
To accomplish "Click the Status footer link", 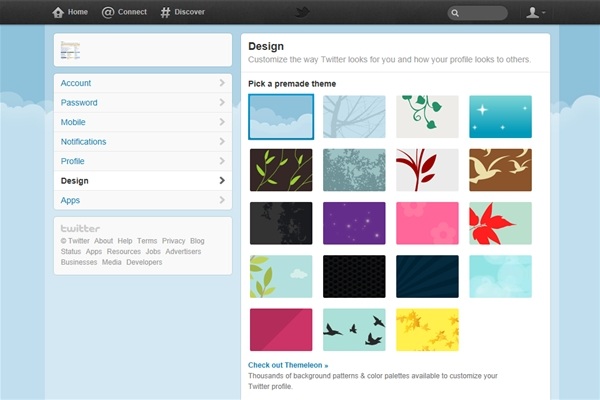I will coord(71,251).
